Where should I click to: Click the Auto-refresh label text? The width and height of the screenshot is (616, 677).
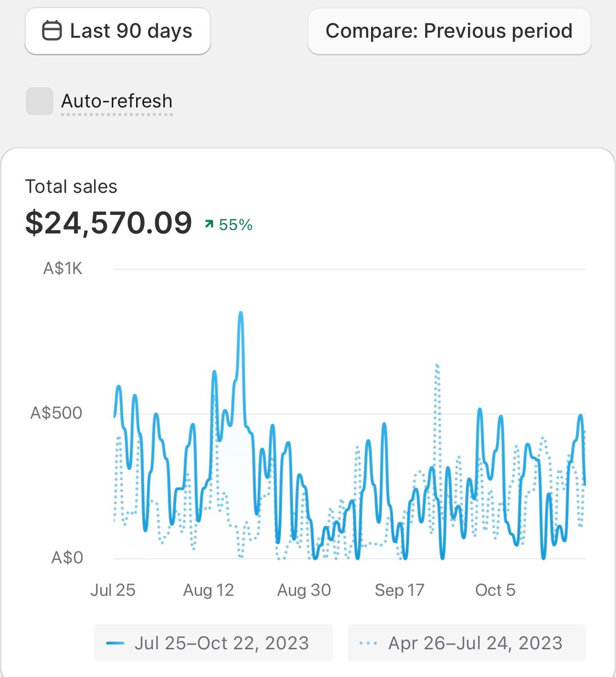click(x=117, y=101)
